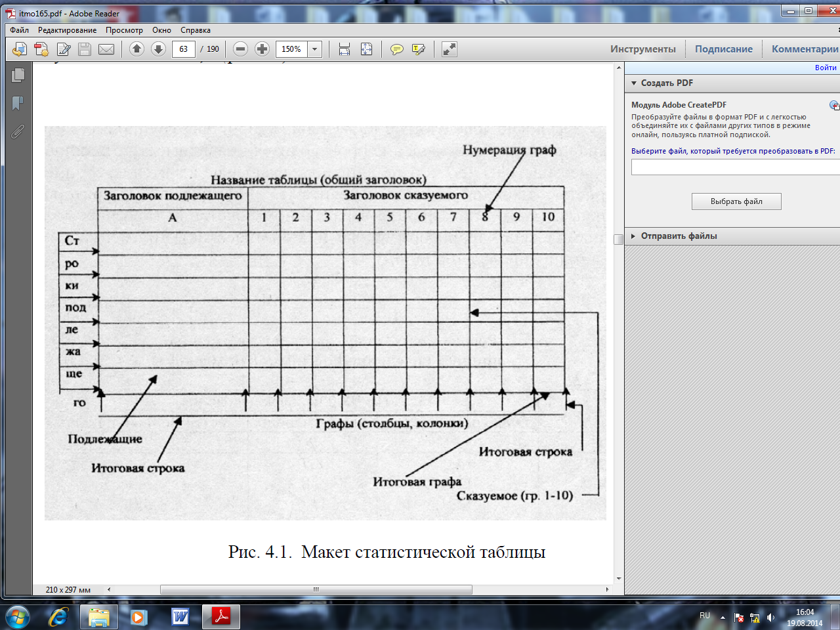Zoom in with the plus button
This screenshot has height=630, width=840.
coord(262,49)
